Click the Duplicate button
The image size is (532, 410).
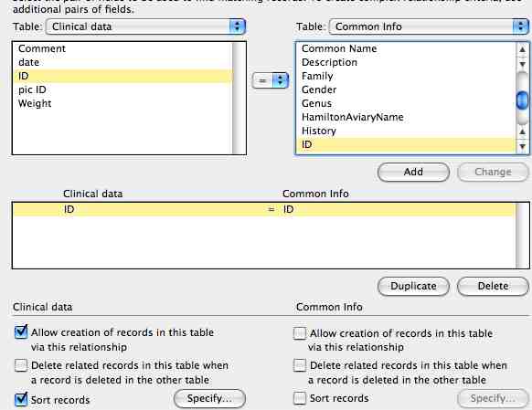(413, 286)
